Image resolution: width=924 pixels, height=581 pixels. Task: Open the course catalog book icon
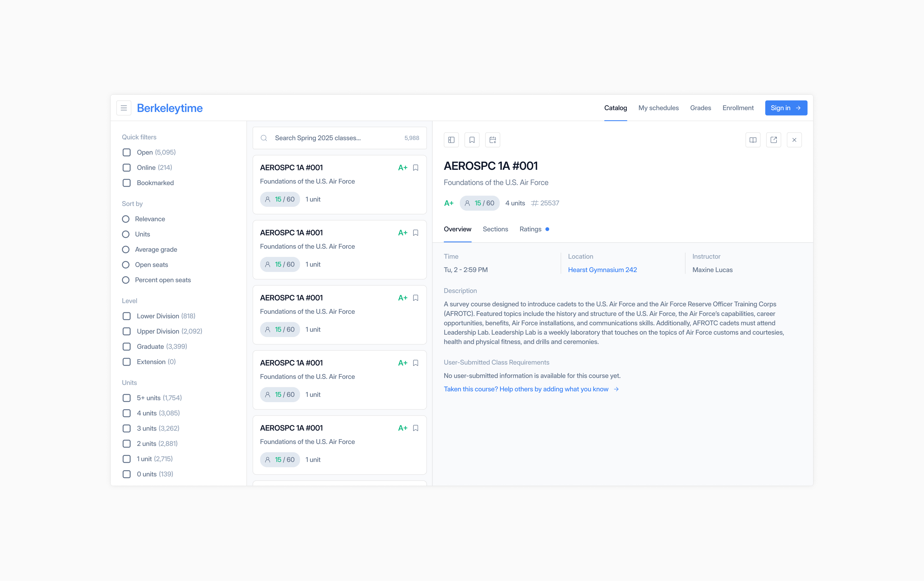click(753, 140)
